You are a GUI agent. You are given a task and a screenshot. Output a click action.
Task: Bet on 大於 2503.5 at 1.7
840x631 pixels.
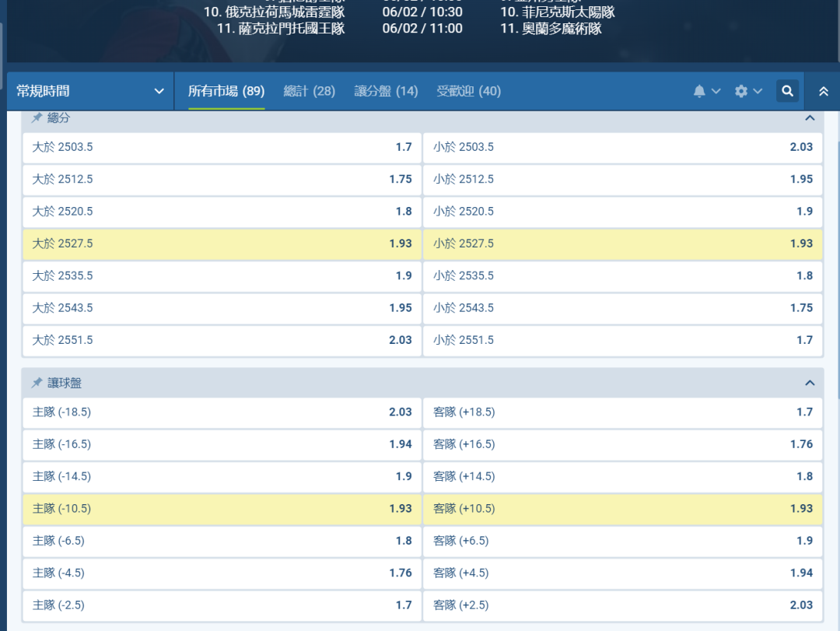point(222,147)
